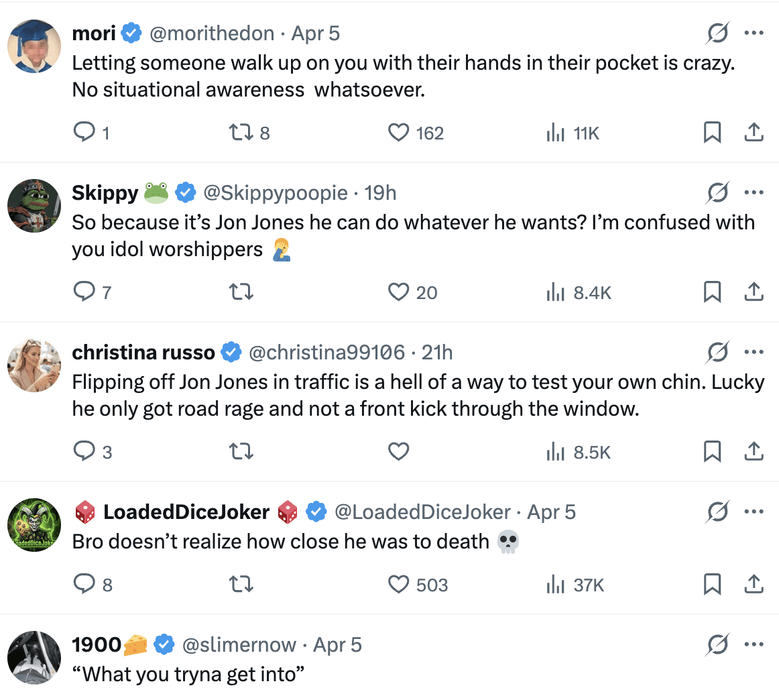The image size is (779, 700).
Task: Repost Skippy's idol worshippers tweet
Action: coord(241,292)
